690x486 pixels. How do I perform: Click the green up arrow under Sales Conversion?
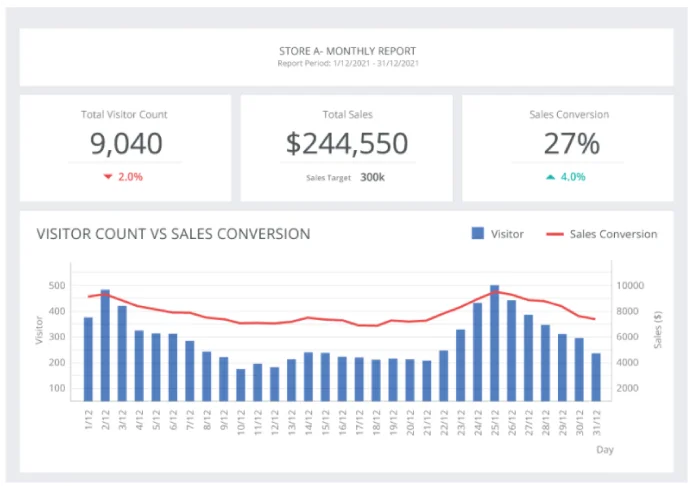[x=551, y=177]
